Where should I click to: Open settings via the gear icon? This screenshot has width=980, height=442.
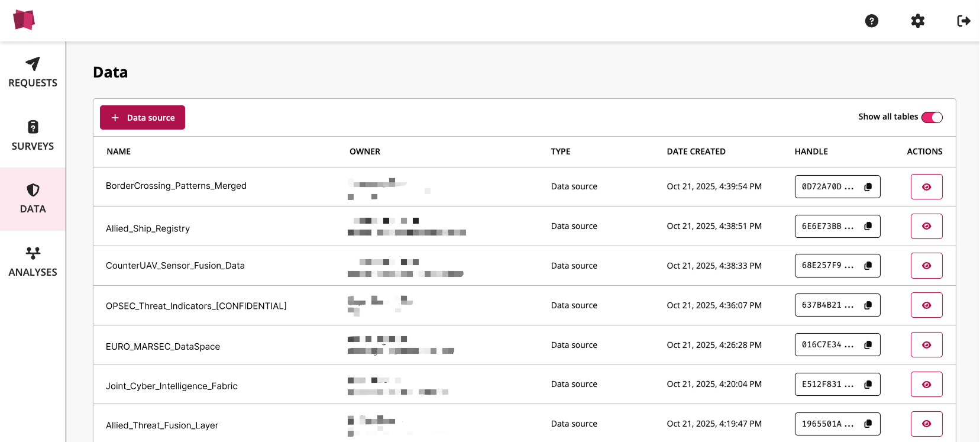tap(917, 21)
